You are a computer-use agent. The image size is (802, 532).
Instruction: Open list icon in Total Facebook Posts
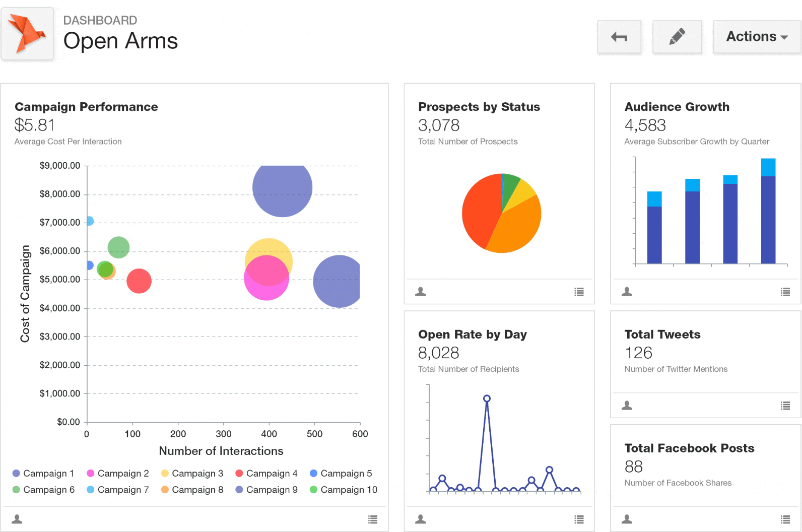coord(785,519)
